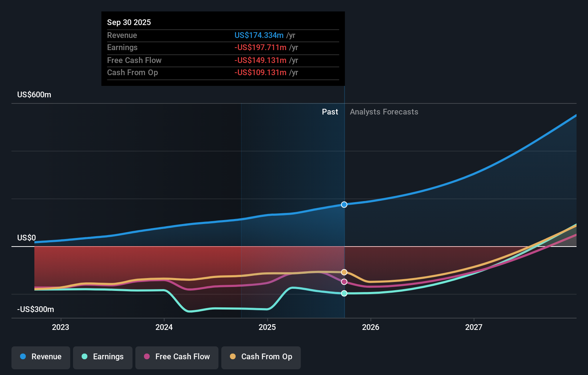Expand the Free Cash Flow tooltip row
The width and height of the screenshot is (588, 375).
click(x=223, y=60)
